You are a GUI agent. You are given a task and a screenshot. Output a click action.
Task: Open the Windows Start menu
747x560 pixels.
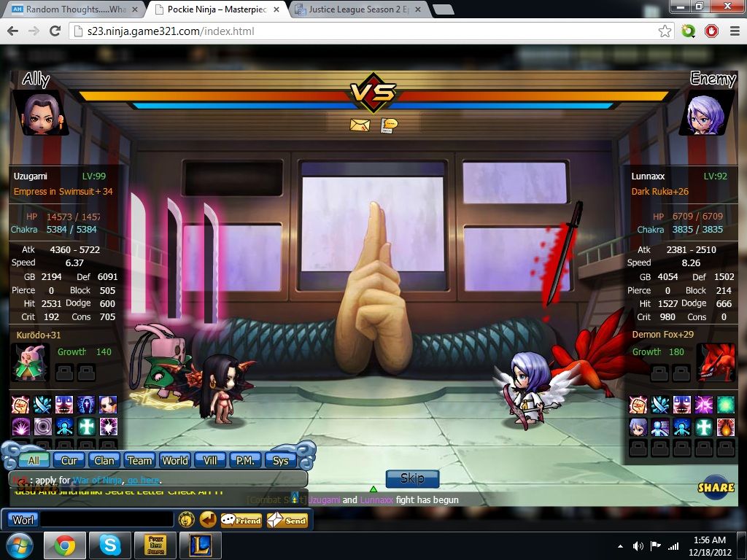click(20, 545)
